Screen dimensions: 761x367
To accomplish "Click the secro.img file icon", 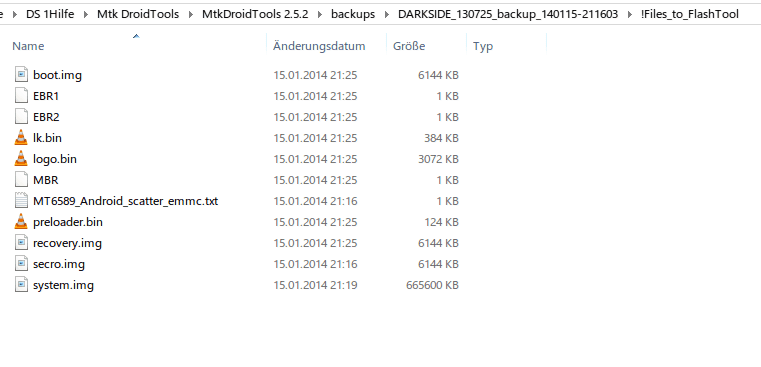I will pos(21,264).
